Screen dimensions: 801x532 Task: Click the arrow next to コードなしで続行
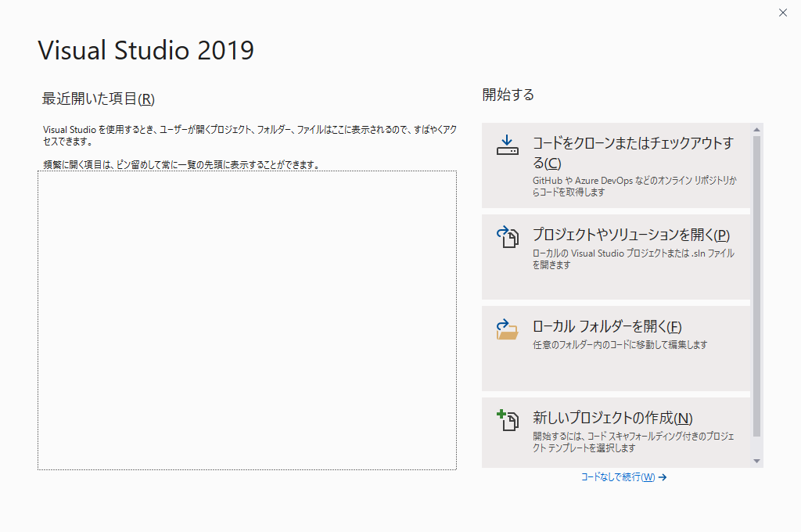coord(663,477)
